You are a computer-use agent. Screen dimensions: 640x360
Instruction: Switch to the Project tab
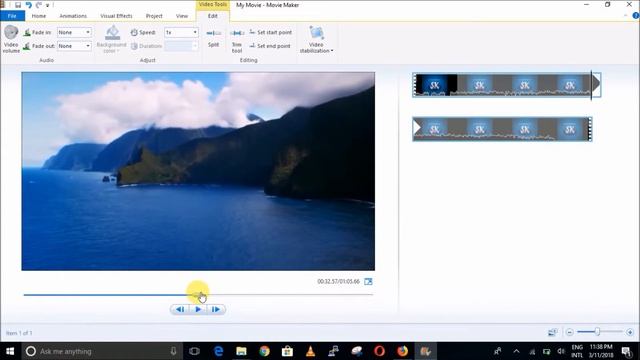154,16
